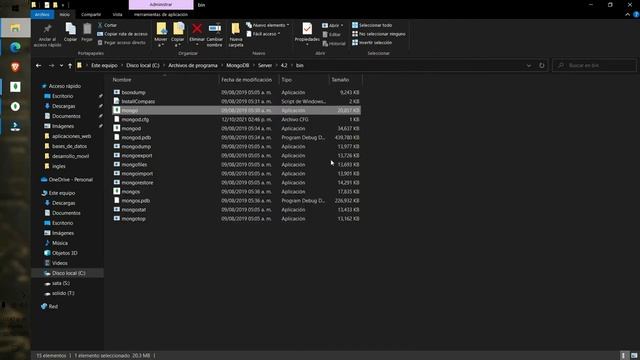The width and height of the screenshot is (640, 360).
Task: Open OneDrive - Personal in sidebar
Action: point(70,180)
